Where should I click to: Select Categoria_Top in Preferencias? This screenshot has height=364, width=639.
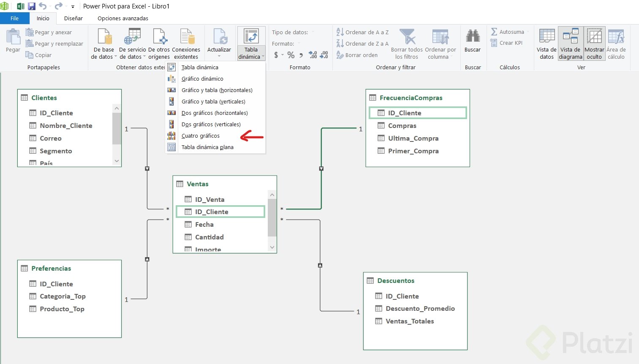tap(63, 296)
